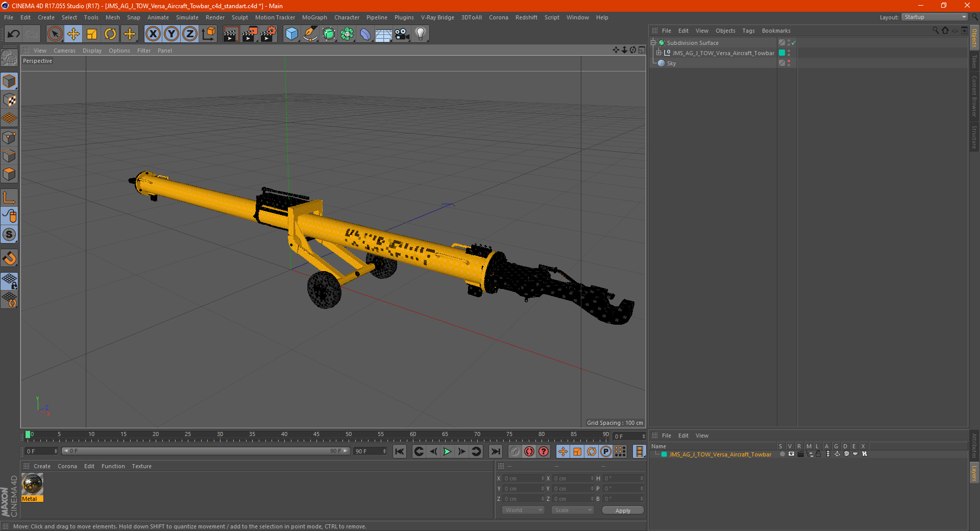Toggle viewport maximize icon
Image resolution: width=980 pixels, height=531 pixels.
pyautogui.click(x=642, y=50)
